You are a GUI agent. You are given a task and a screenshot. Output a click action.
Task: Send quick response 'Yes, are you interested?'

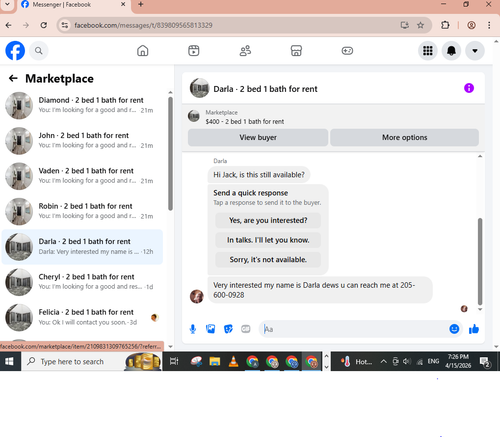pos(268,220)
